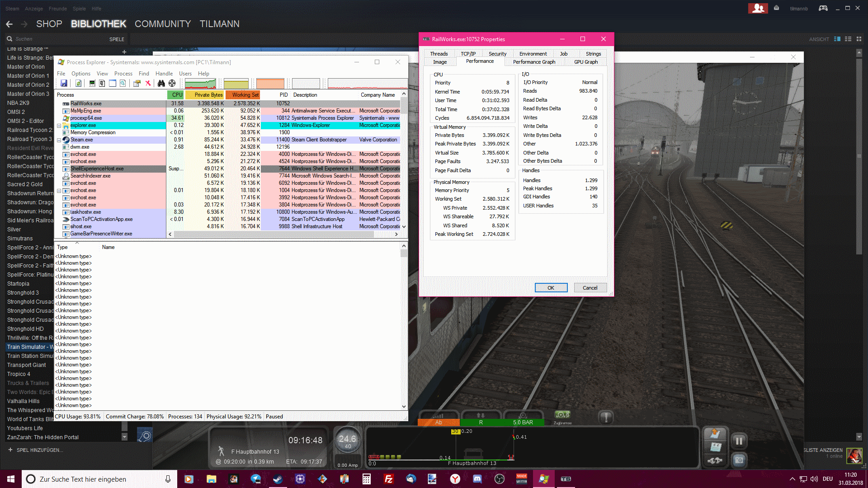The height and width of the screenshot is (488, 868).
Task: Click the camera screenshot icon in game HUD
Action: [739, 460]
